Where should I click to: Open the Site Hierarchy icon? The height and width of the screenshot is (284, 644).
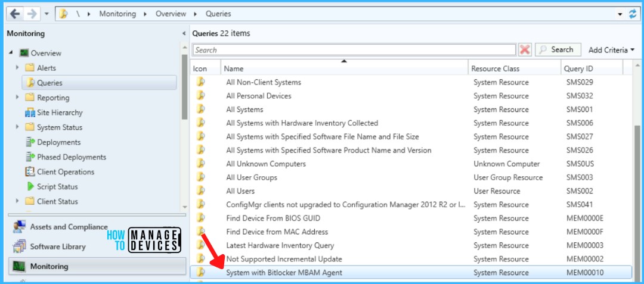pos(30,113)
